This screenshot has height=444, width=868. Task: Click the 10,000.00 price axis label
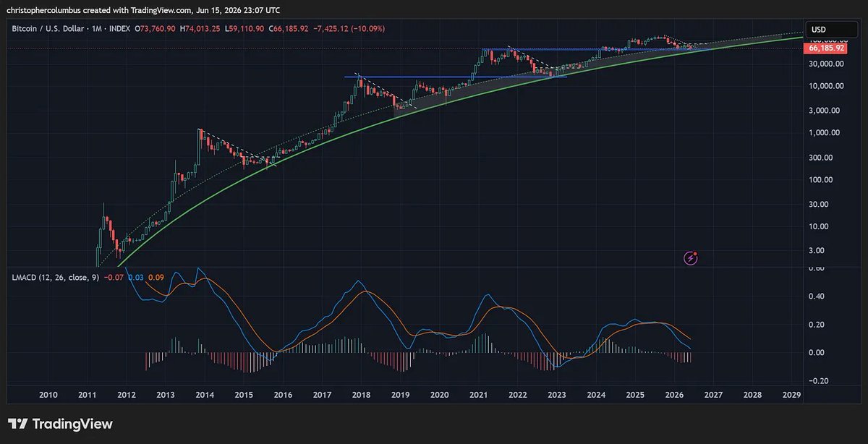click(827, 87)
